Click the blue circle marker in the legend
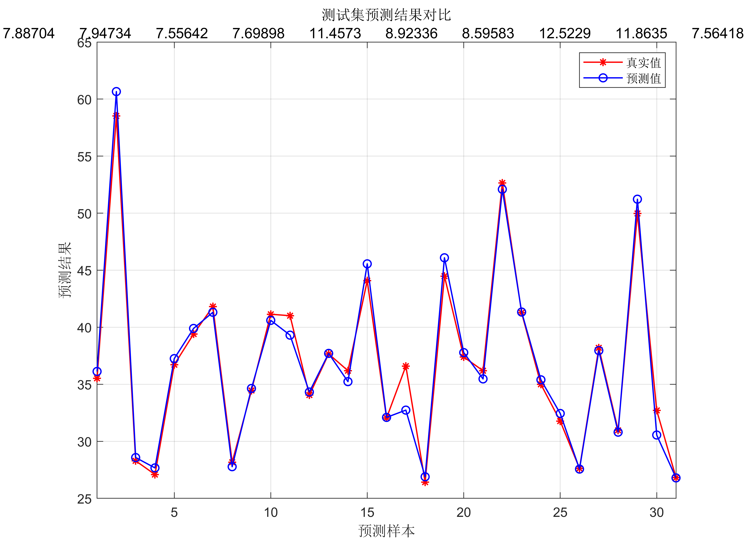The height and width of the screenshot is (560, 747). point(603,78)
